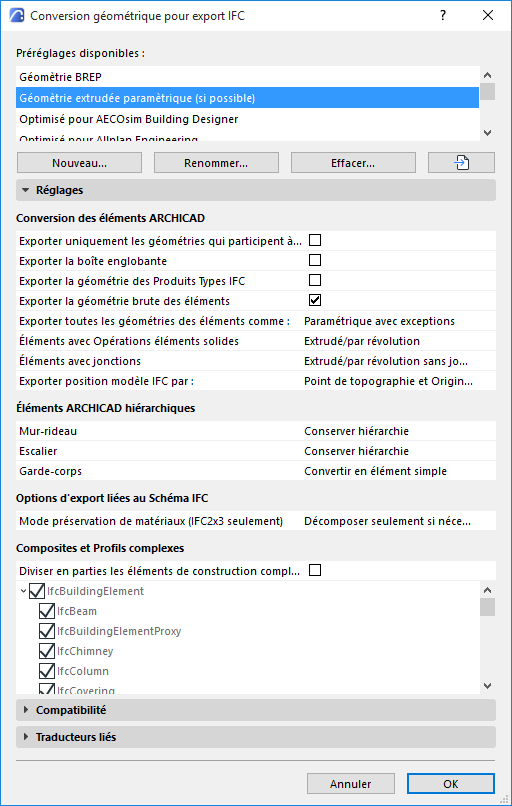Screen dimensions: 512x806
Task: Open the help question mark button
Action: pos(443,15)
